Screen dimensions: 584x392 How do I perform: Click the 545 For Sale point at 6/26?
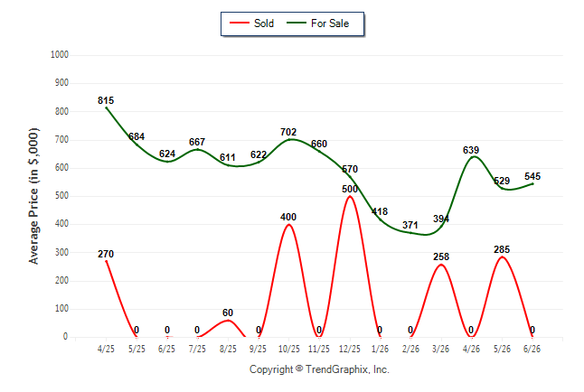pos(532,184)
